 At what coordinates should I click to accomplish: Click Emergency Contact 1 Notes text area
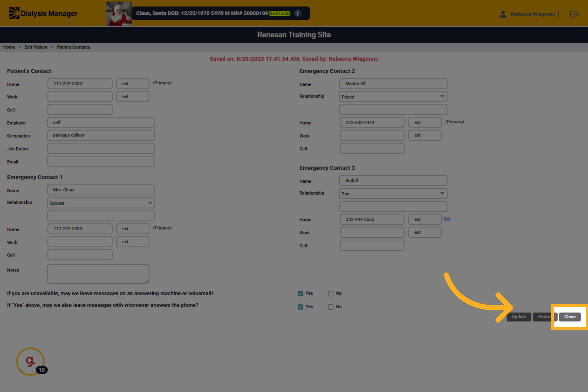pos(98,274)
